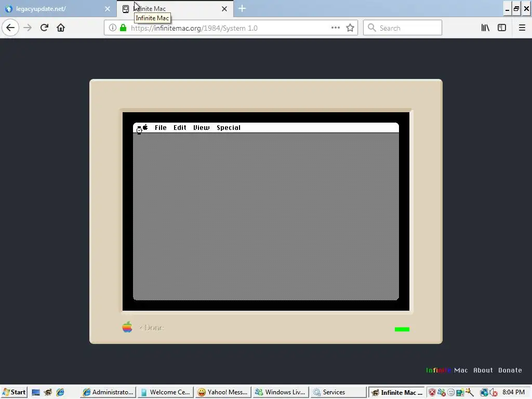532x399 pixels.
Task: Click Windows Live Messenger tray icon
Action: click(442, 393)
